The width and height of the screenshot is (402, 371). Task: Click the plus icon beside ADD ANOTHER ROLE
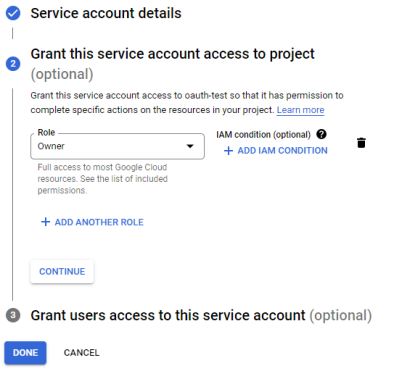coord(45,222)
